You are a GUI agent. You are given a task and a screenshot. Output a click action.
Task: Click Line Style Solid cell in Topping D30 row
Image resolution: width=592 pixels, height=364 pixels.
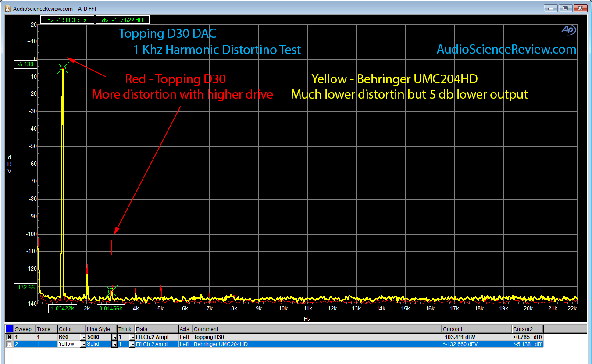99,337
